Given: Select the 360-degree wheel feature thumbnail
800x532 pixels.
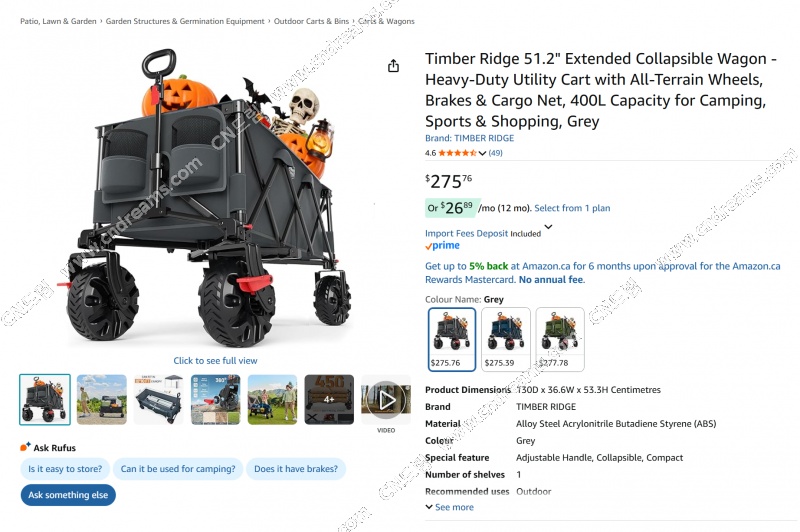Looking at the screenshot, I should click(x=215, y=400).
